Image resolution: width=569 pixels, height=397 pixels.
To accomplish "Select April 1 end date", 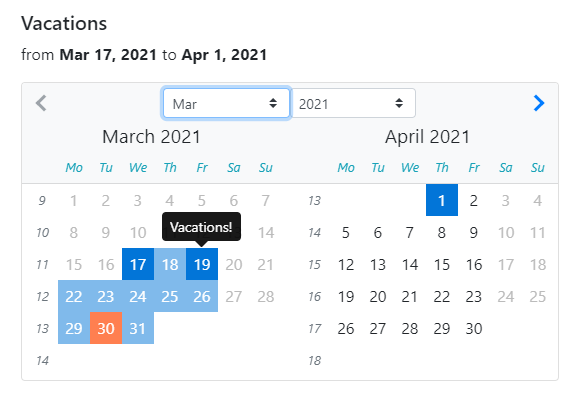I will (x=442, y=200).
